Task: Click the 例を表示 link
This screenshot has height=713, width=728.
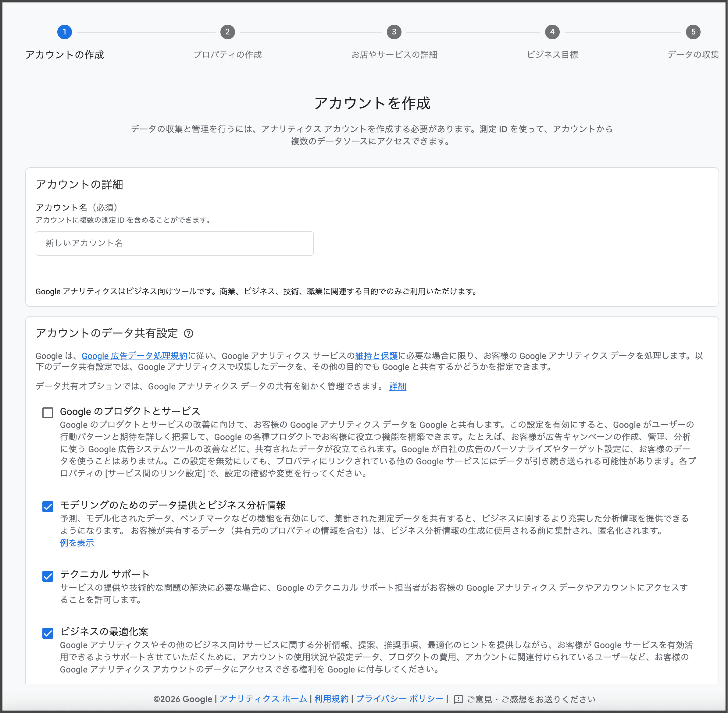Action: click(x=77, y=543)
